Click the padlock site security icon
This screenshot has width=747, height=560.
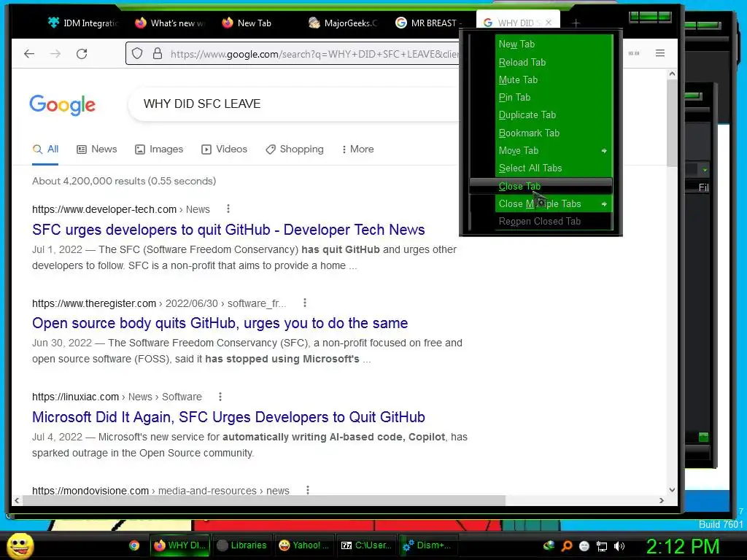158,53
